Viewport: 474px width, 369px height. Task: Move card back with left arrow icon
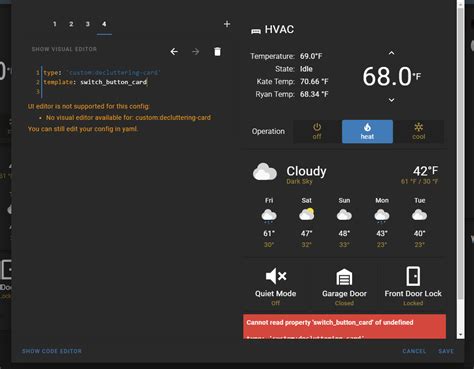[x=174, y=52]
